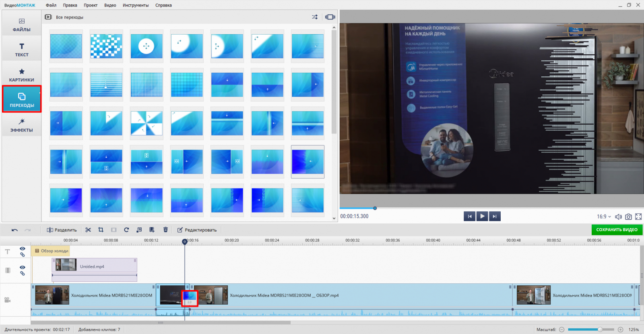The height and width of the screenshot is (334, 644).
Task: Click the timeline scale slider handle
Action: [600, 330]
